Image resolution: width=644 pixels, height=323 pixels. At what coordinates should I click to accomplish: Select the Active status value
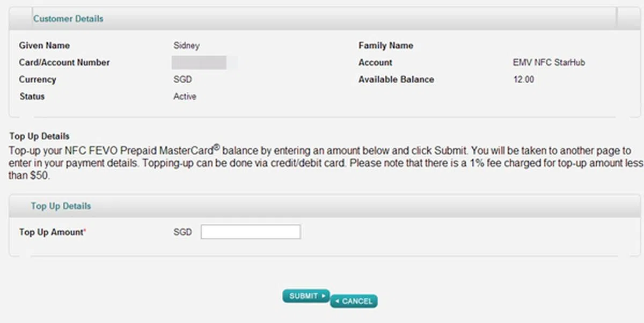pyautogui.click(x=185, y=97)
